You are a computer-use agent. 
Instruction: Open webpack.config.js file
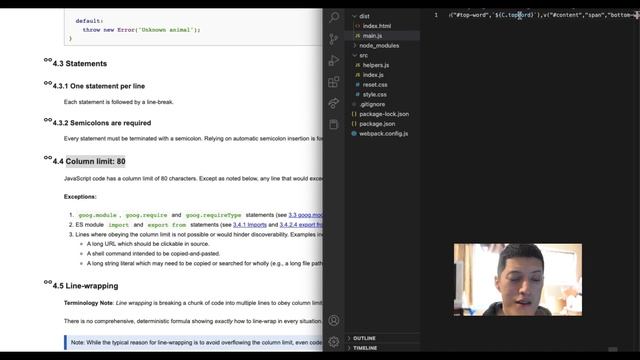(x=384, y=134)
